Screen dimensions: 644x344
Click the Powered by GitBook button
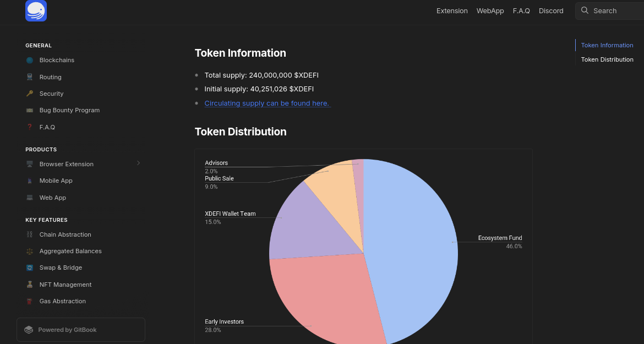pyautogui.click(x=81, y=330)
